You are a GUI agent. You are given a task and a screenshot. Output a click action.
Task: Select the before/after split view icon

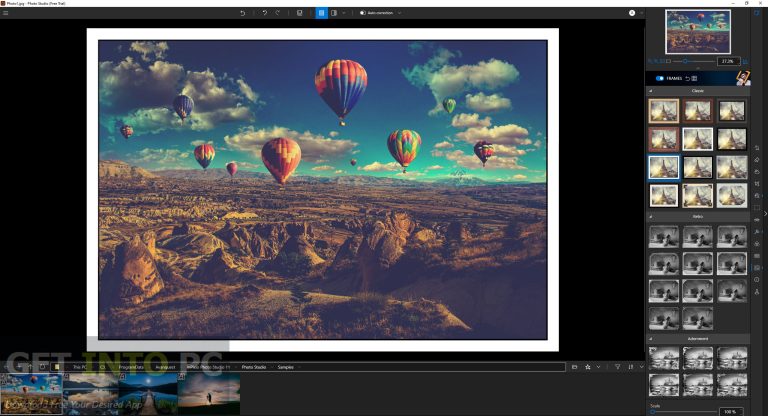tap(334, 13)
